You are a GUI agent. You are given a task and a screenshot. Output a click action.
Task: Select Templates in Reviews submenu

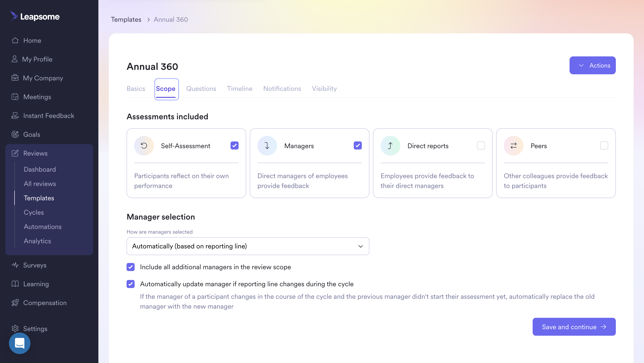39,198
